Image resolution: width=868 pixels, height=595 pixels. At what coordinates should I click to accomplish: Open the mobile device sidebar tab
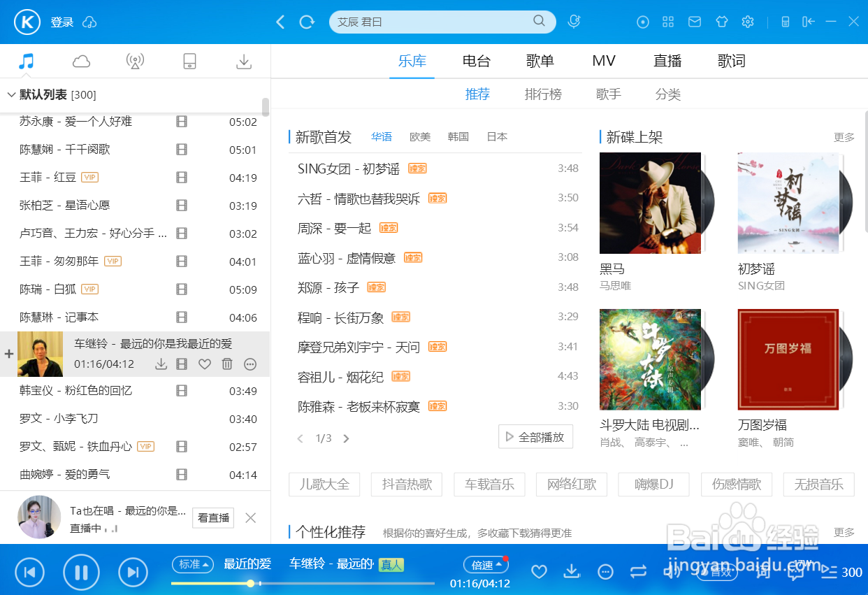189,62
